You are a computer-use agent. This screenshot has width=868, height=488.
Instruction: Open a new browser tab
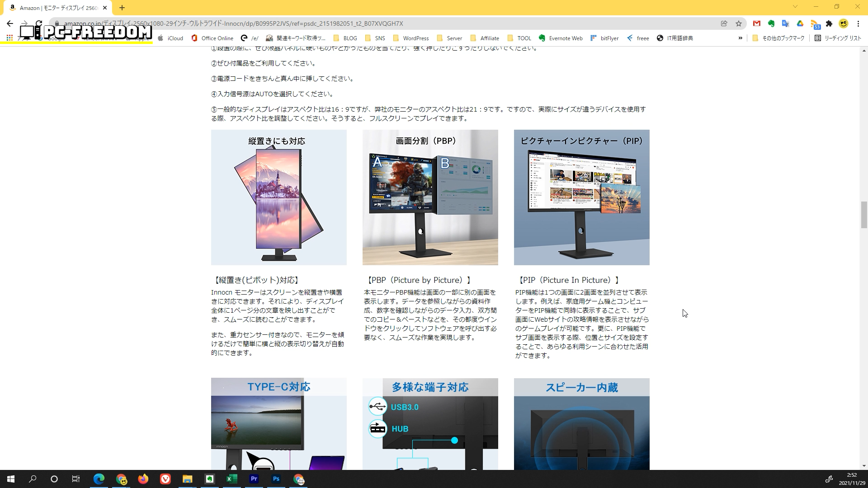[122, 8]
